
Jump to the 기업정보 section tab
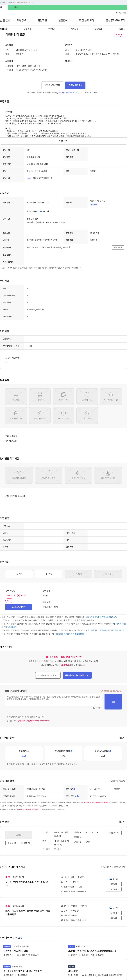pyautogui.click(x=122, y=29)
